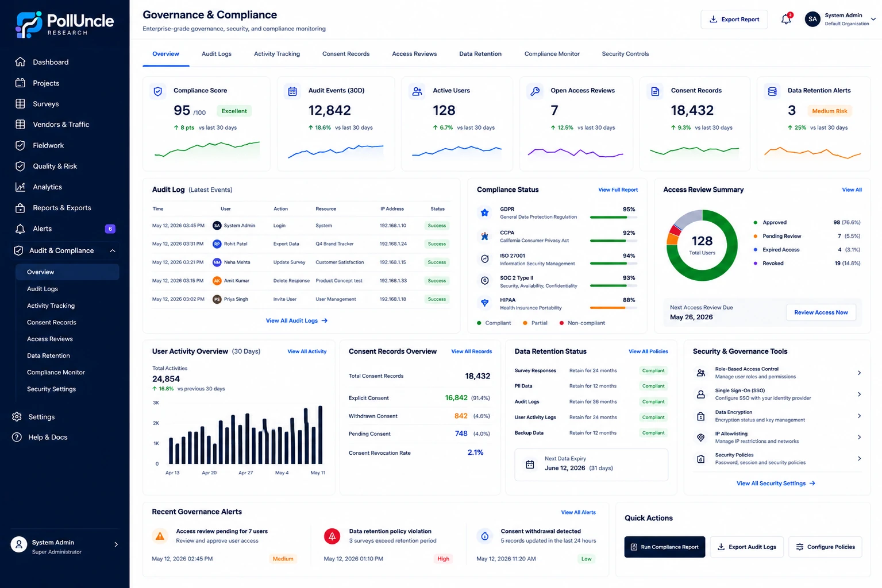
Task: Open Security Policies chevron arrow
Action: pyautogui.click(x=859, y=459)
